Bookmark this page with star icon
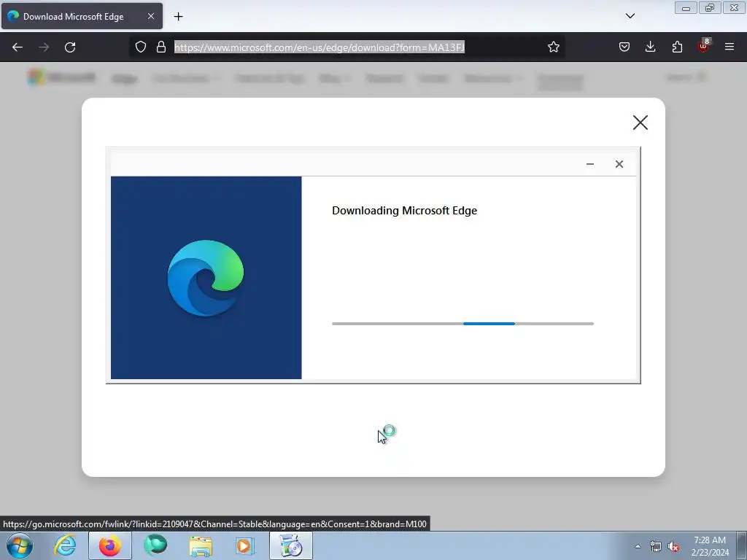This screenshot has height=560, width=747. coord(553,47)
